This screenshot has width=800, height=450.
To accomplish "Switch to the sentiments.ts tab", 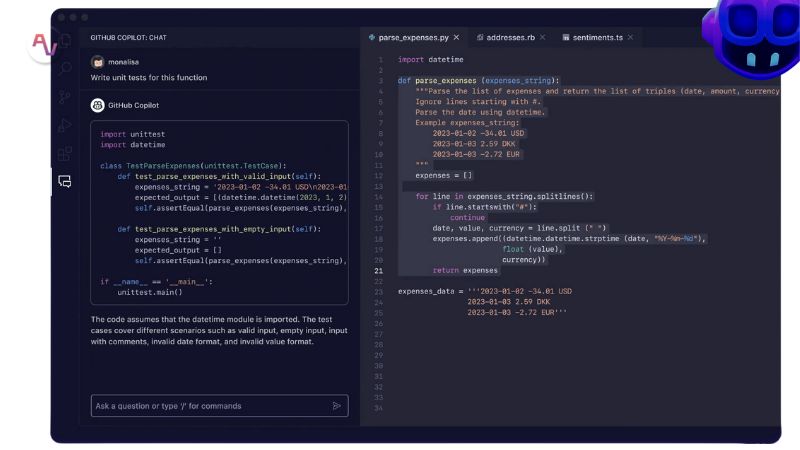I will tap(597, 37).
